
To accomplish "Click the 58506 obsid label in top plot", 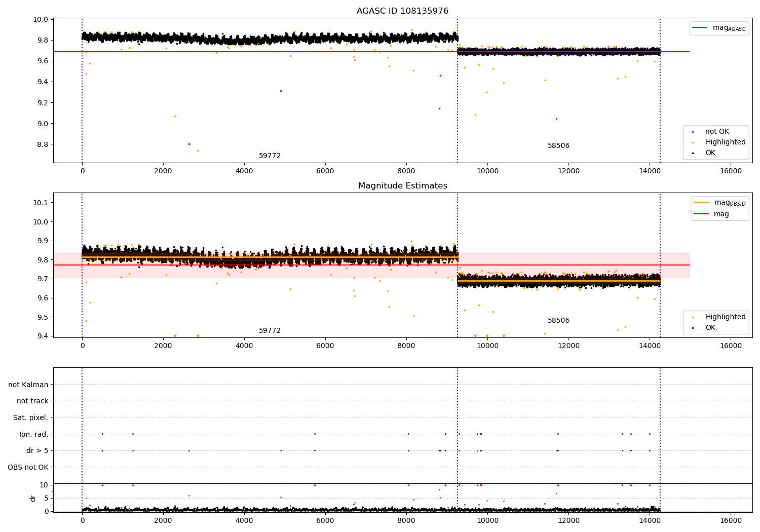I will click(x=558, y=146).
